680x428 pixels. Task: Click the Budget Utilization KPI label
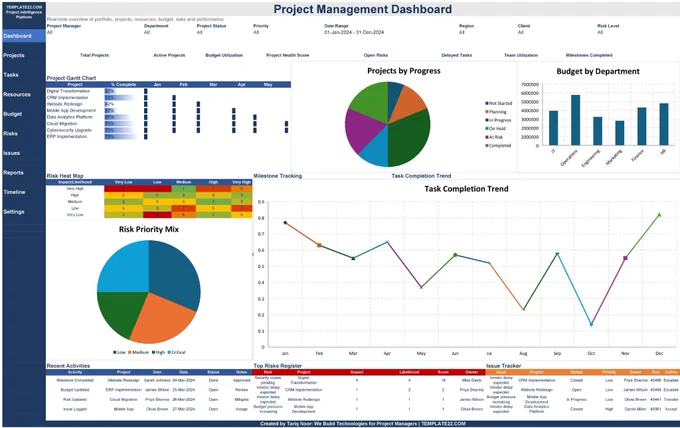(224, 55)
